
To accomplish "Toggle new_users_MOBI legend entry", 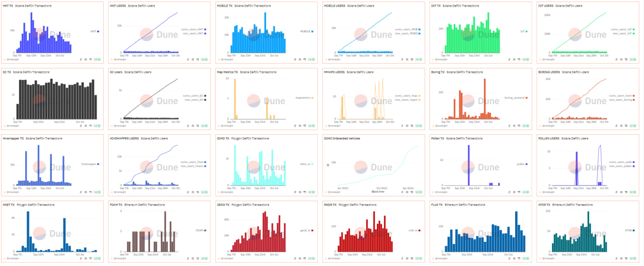I will 407,33.
